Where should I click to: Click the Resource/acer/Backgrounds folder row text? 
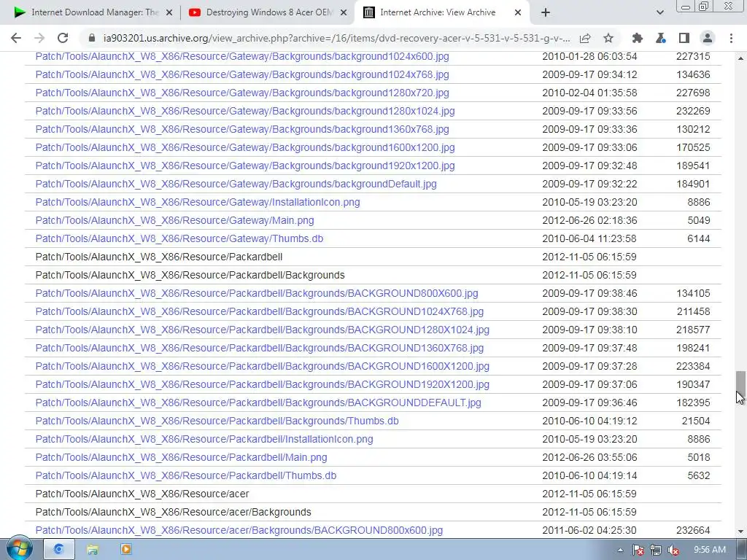pos(173,512)
